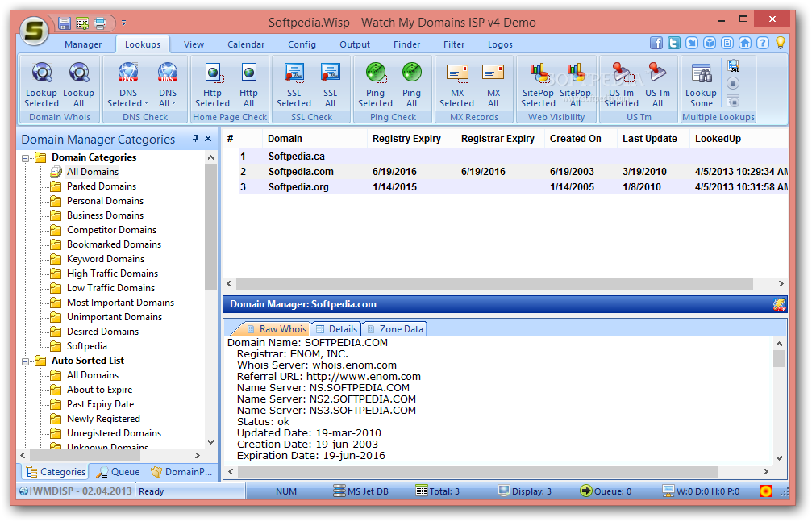Viewport: 812px width, 522px height.
Task: Check US Tm for all
Action: pos(658,85)
